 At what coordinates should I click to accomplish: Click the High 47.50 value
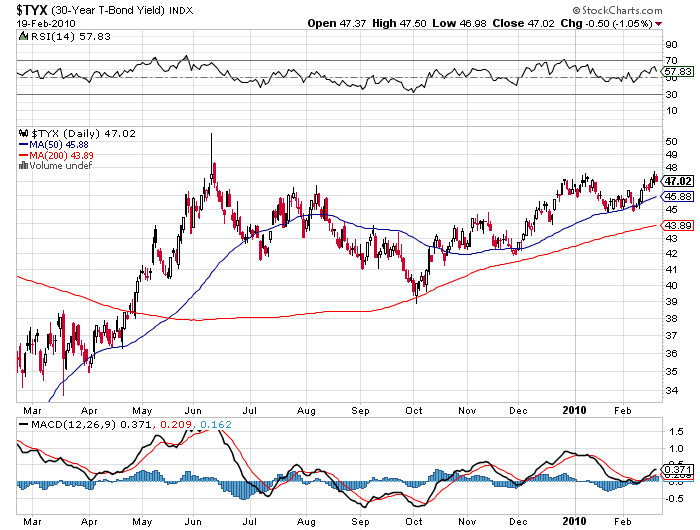(x=399, y=23)
